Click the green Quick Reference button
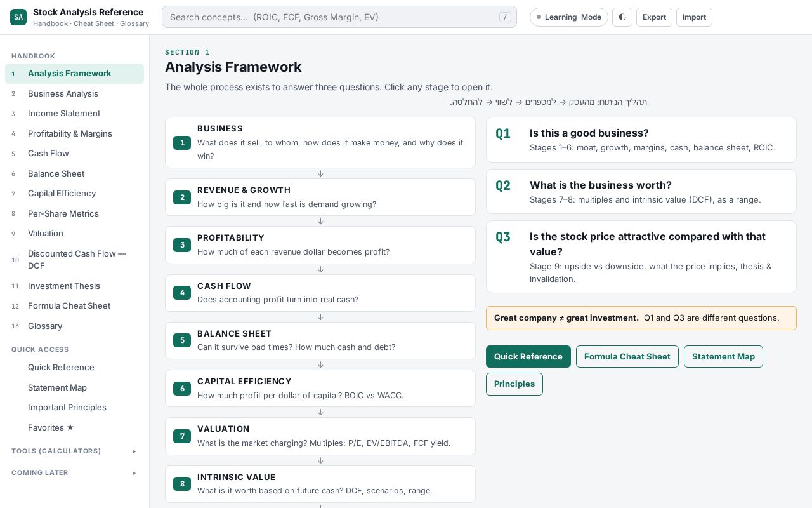This screenshot has width=812, height=508. coord(528,356)
